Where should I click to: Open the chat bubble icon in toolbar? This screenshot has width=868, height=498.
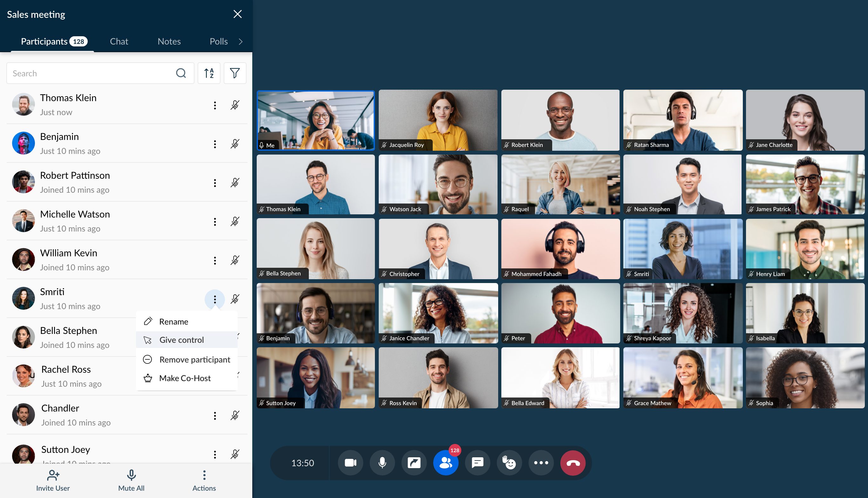click(478, 463)
